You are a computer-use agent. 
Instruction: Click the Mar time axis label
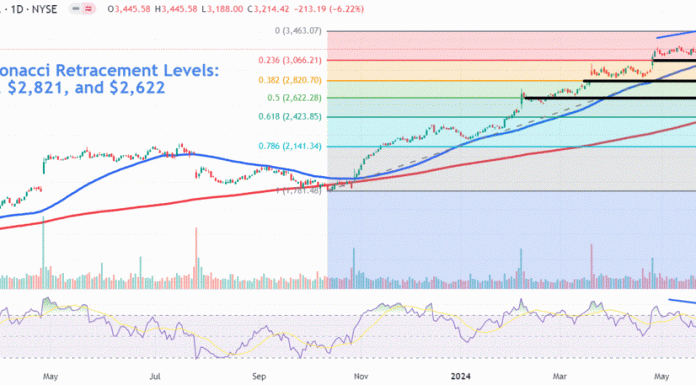[560, 377]
